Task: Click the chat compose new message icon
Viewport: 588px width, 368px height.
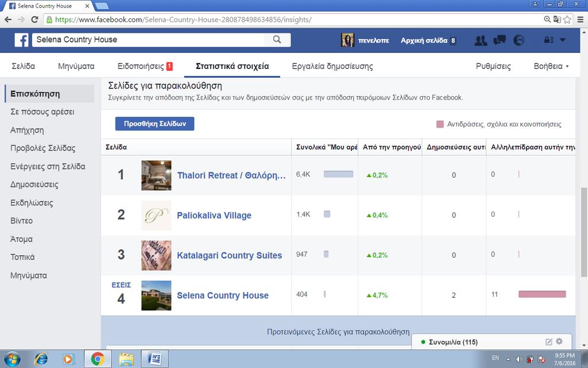Action: click(548, 342)
